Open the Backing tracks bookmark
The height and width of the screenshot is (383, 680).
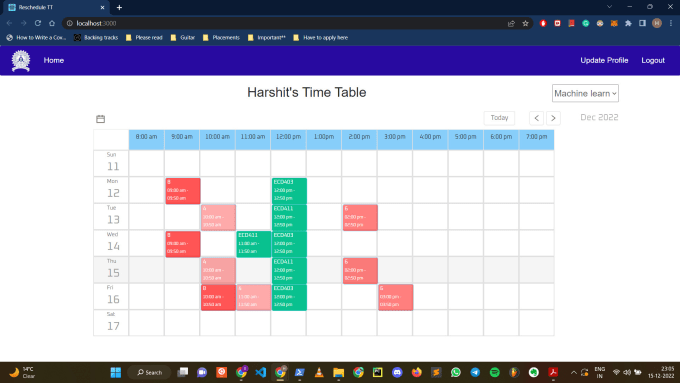click(96, 38)
